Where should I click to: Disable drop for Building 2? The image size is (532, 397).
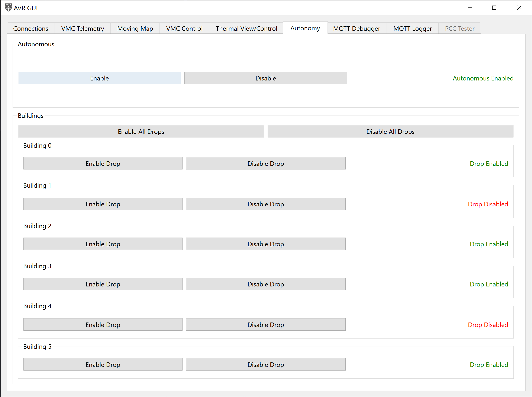point(266,244)
